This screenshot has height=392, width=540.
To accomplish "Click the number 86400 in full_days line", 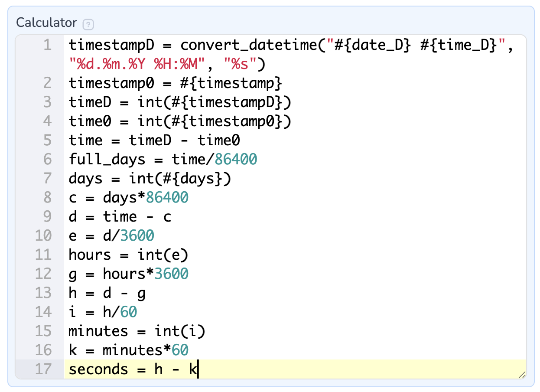I will pyautogui.click(x=236, y=160).
